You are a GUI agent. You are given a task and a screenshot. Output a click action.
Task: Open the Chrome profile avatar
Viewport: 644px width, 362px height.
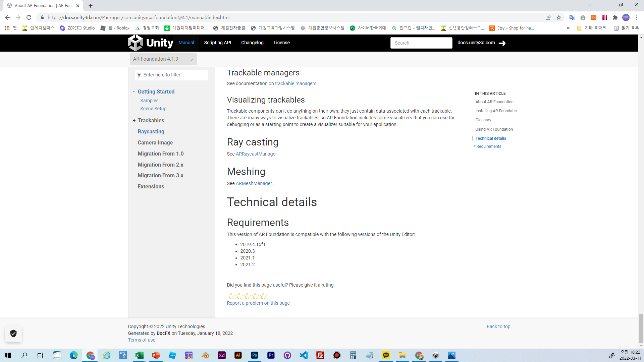pos(626,17)
